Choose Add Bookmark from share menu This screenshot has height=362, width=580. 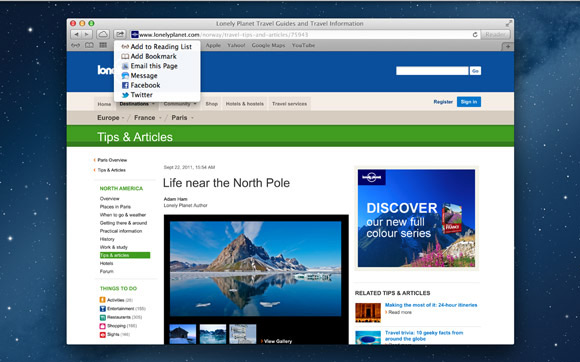(x=157, y=56)
